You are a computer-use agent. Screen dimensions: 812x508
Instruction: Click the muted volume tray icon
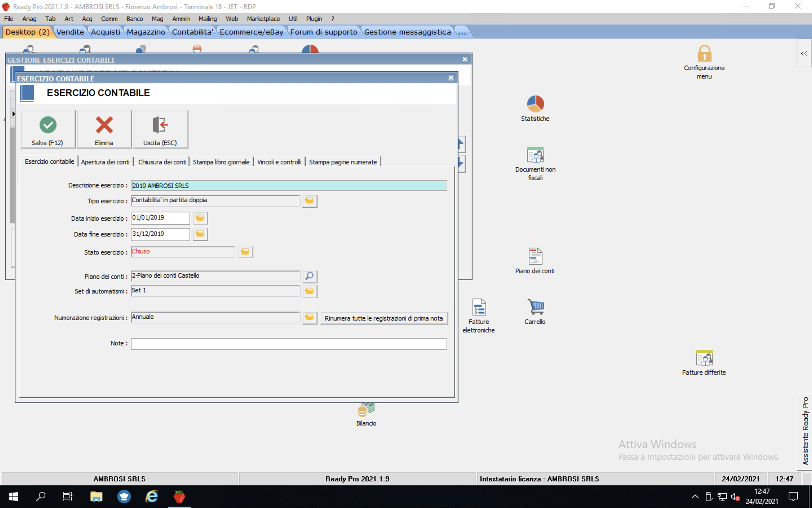736,497
